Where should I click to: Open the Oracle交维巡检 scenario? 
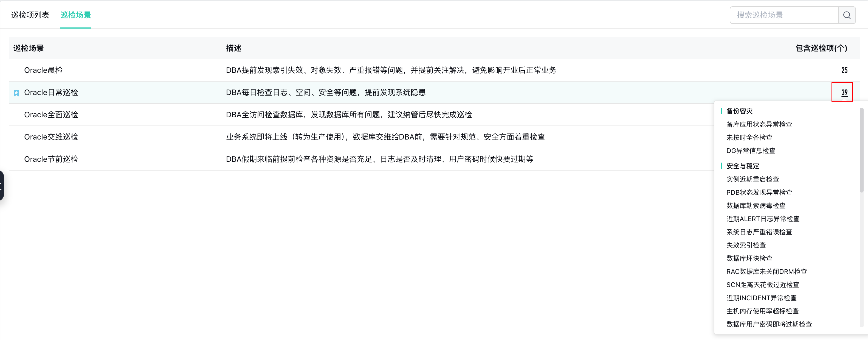pos(51,137)
